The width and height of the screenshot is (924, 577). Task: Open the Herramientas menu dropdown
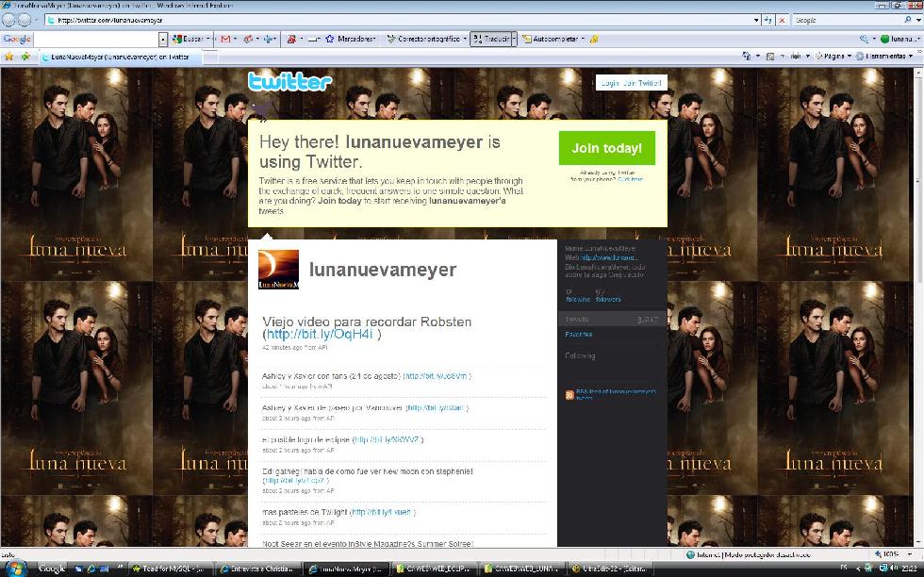click(884, 57)
